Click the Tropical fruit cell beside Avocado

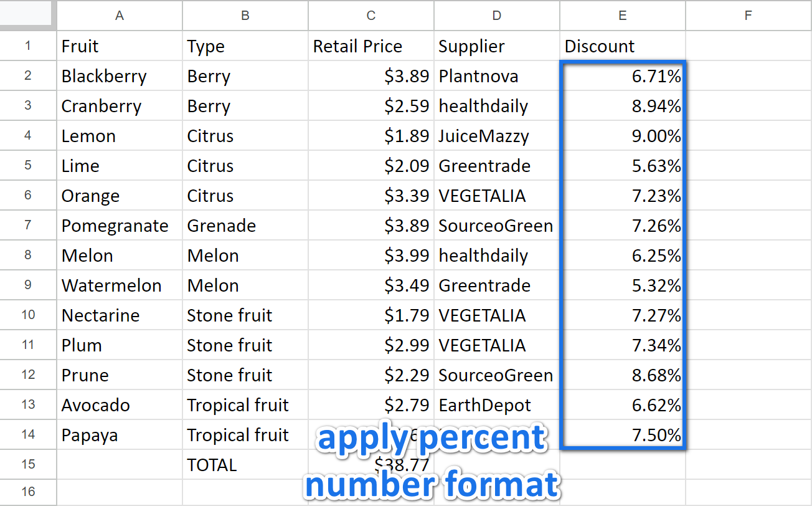coord(245,405)
